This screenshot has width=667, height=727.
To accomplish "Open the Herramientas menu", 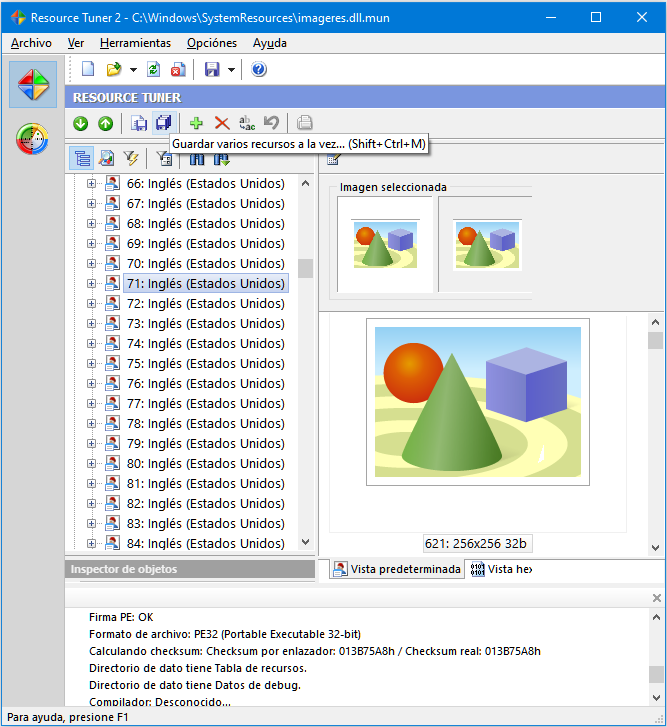I will click(x=135, y=43).
